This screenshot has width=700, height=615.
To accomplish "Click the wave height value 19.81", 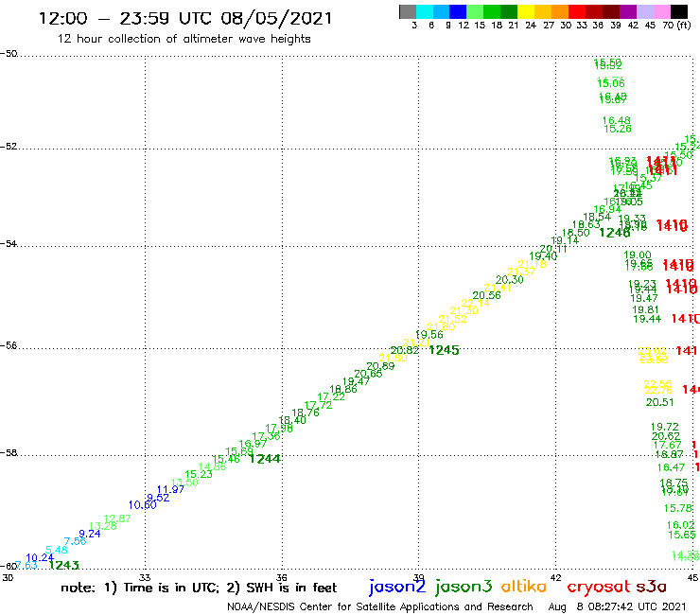I will click(645, 310).
